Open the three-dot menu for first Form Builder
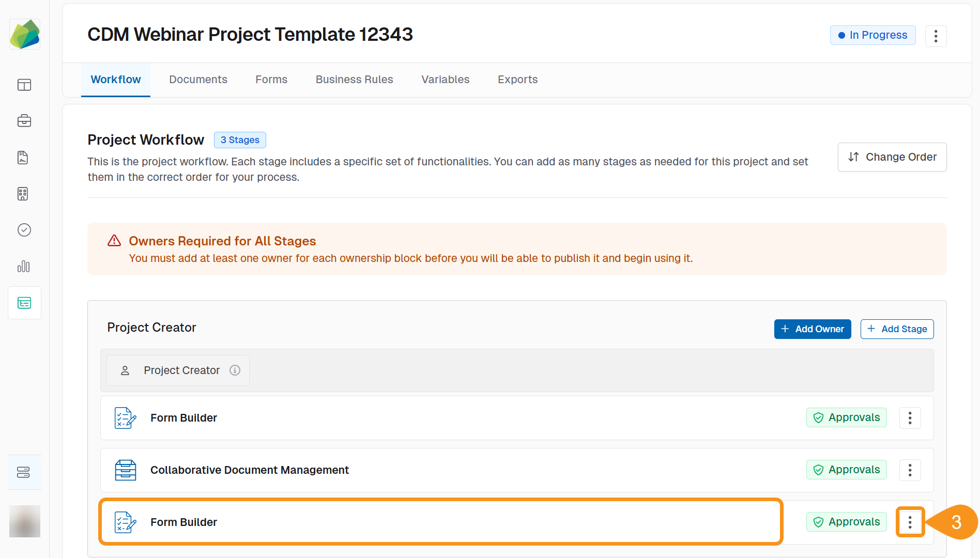 [910, 417]
